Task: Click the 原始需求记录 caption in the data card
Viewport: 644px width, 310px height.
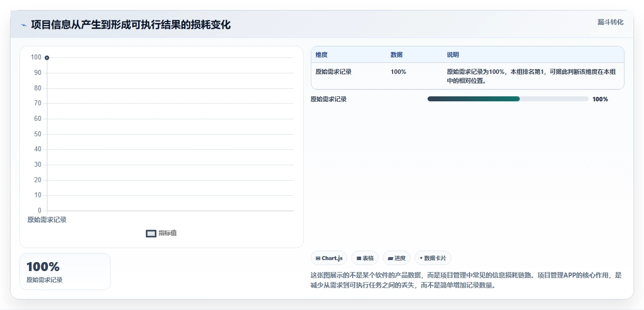Action: point(44,280)
